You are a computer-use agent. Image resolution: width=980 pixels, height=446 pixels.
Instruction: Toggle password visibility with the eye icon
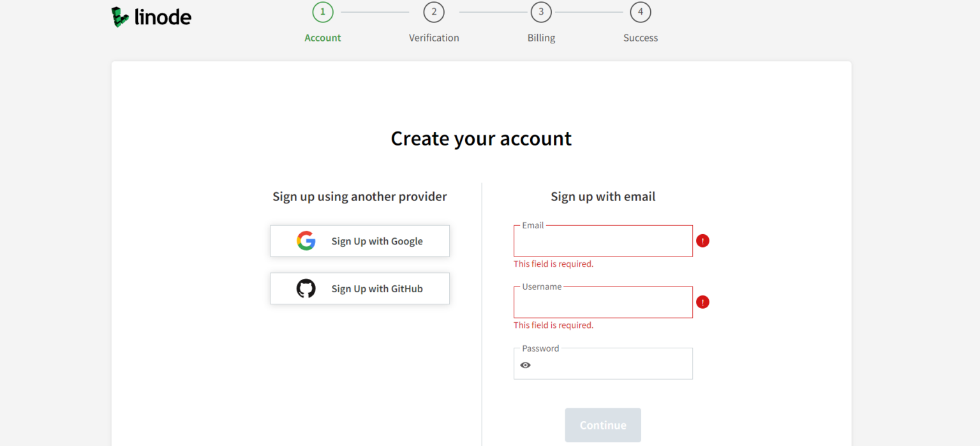click(525, 364)
